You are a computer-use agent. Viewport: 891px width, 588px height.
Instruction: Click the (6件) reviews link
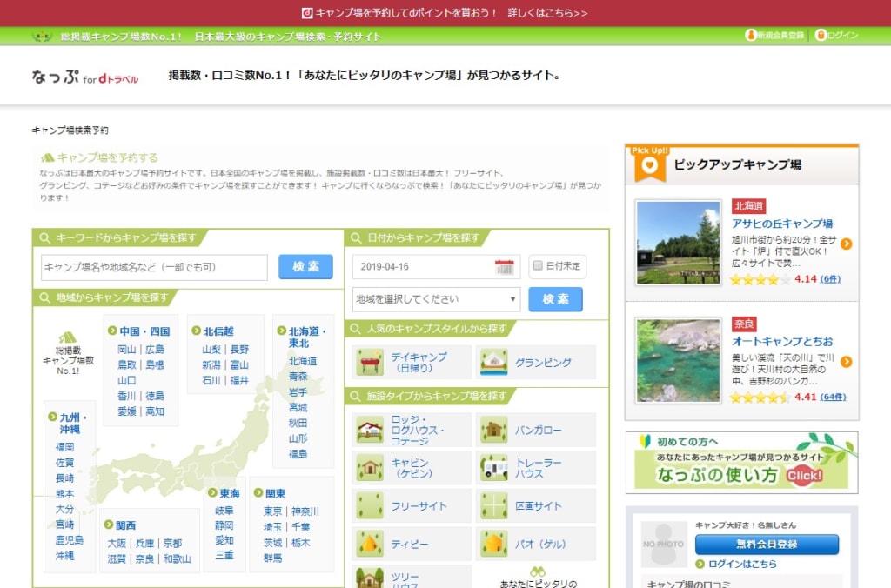(x=830, y=279)
